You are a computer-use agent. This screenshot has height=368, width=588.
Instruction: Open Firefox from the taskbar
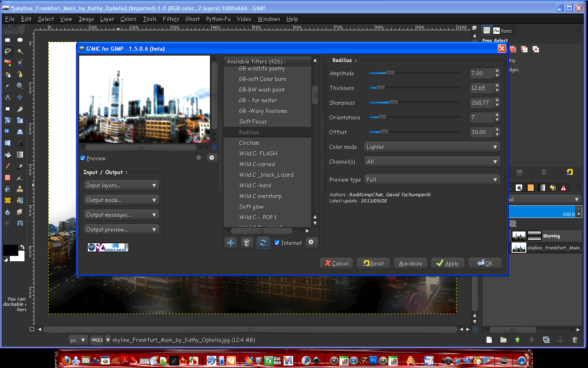pyautogui.click(x=66, y=360)
